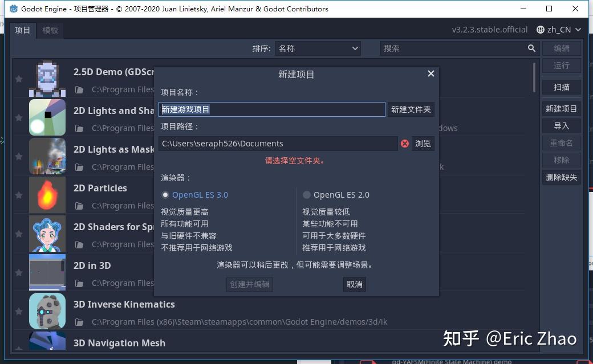593x364 pixels.
Task: Favorite the 2.5D Demo with its star icon
Action: pos(18,79)
